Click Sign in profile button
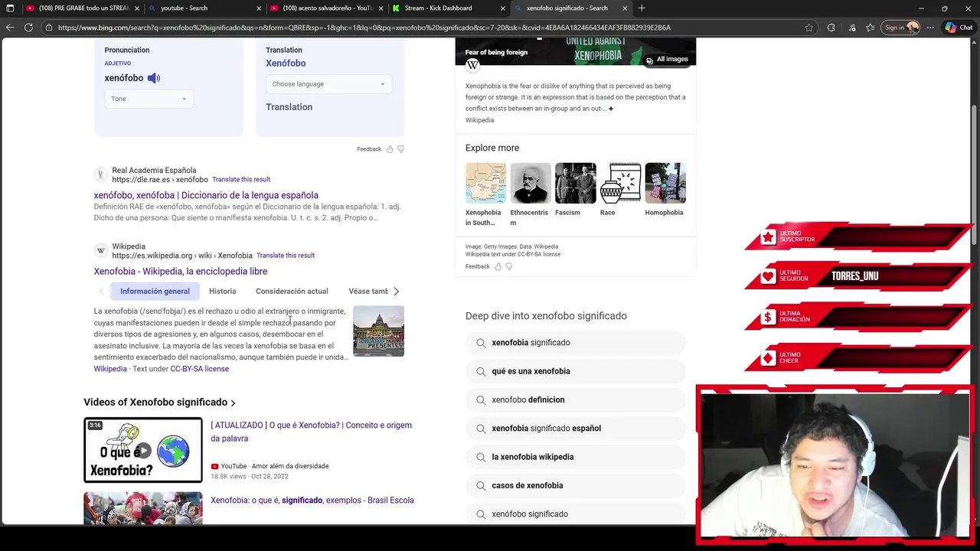Viewport: 980px width, 551px height. click(901, 28)
